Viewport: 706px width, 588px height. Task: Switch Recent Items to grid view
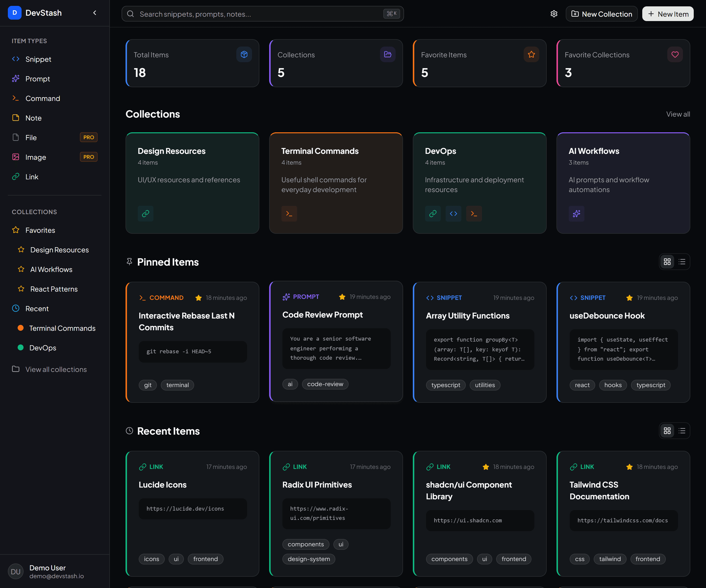click(667, 431)
